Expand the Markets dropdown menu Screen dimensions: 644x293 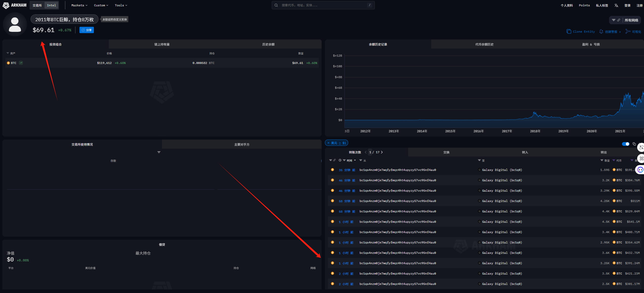pyautogui.click(x=79, y=5)
